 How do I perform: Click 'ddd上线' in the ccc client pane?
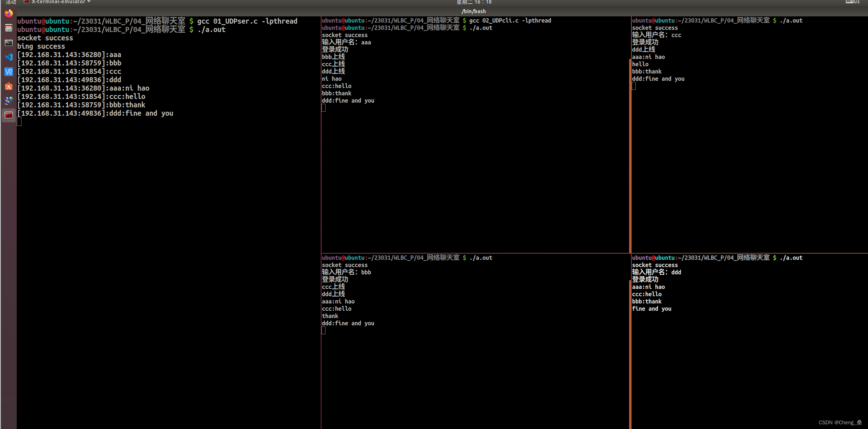tap(643, 49)
